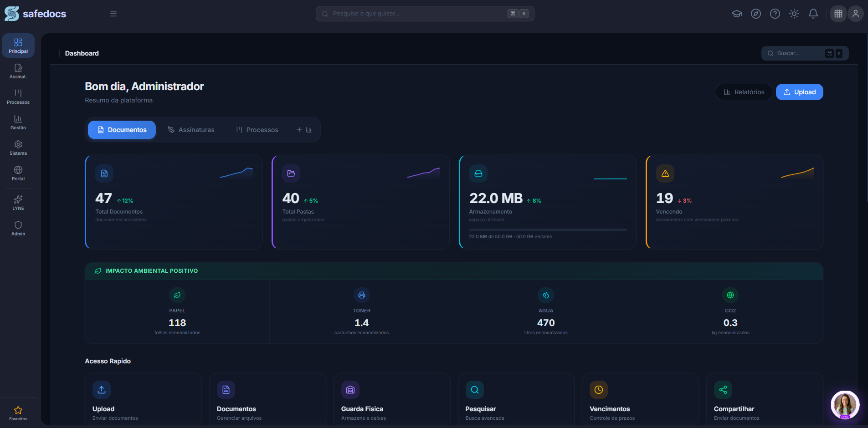Open the help question mark icon
Screen dimensions: 868x428
[x=775, y=14]
